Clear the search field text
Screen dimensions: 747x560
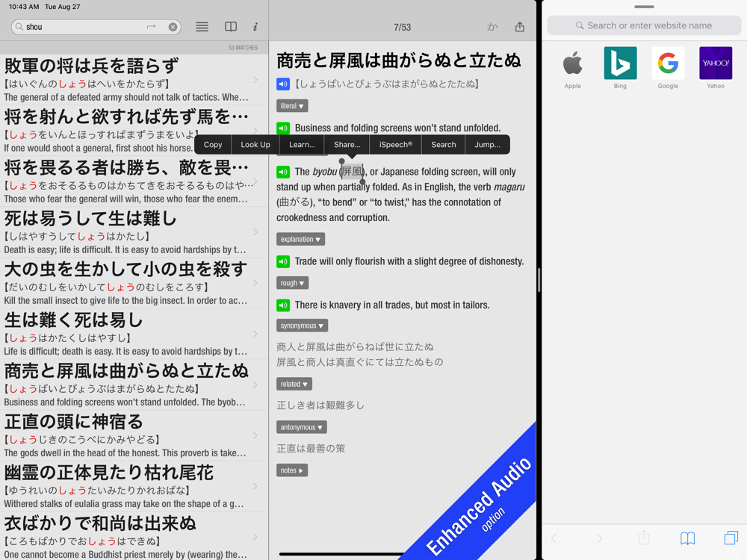point(173,27)
